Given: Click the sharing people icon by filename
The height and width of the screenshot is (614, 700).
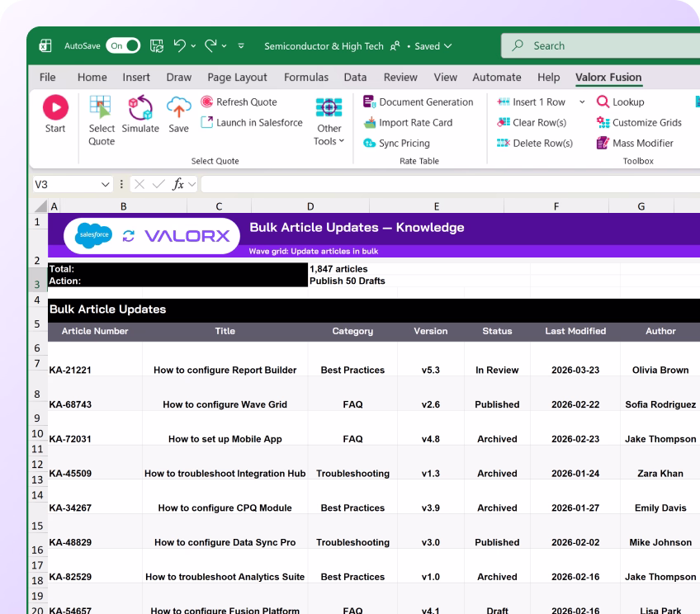Looking at the screenshot, I should (395, 46).
